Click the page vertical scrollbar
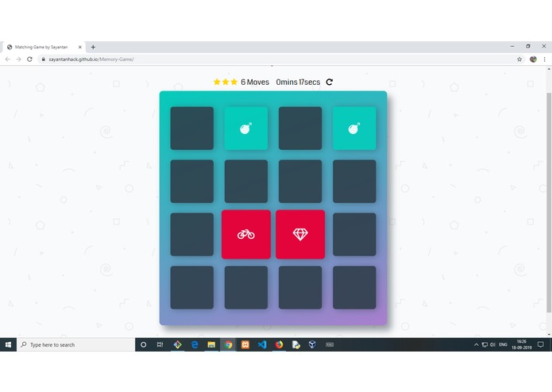Image resolution: width=552 pixels, height=392 pixels. [549, 202]
